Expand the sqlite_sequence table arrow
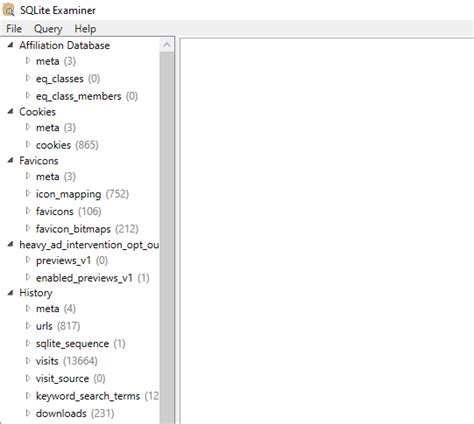 pyautogui.click(x=28, y=343)
